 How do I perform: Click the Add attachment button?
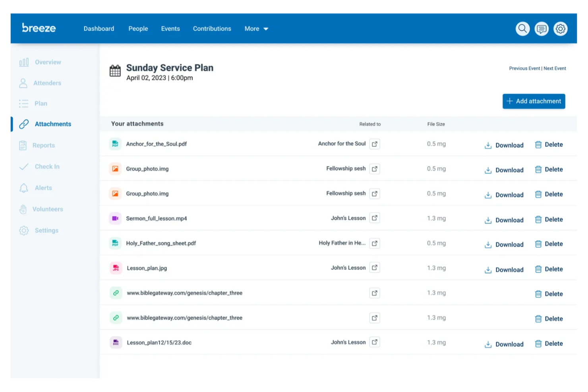coord(534,101)
